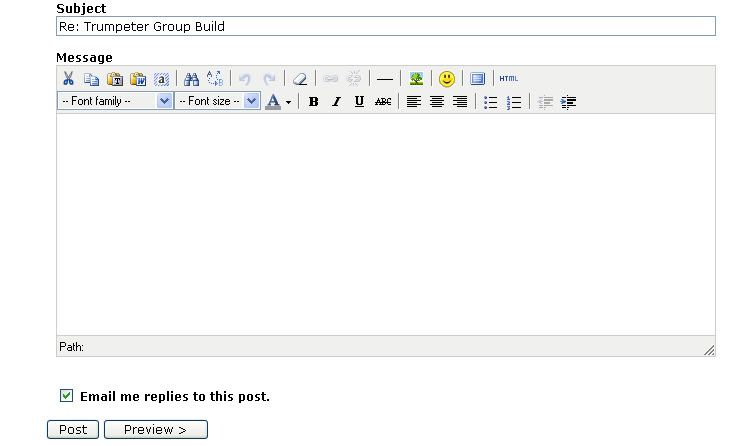Align text left
The width and height of the screenshot is (733, 446).
click(413, 101)
